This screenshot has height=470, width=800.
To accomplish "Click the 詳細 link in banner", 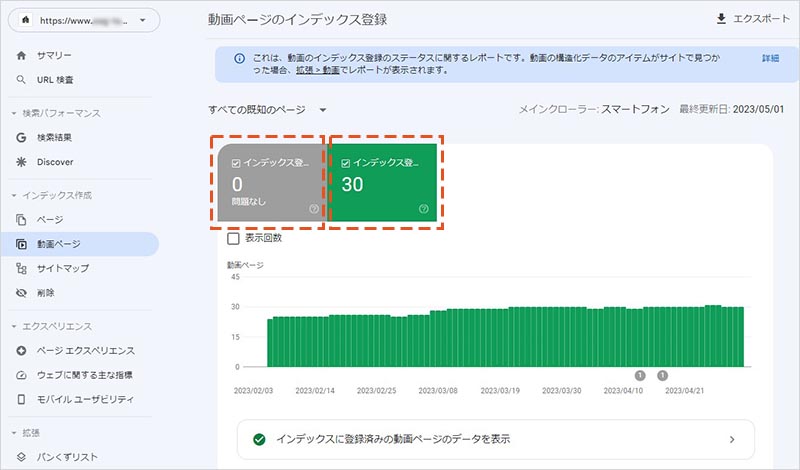I will click(769, 59).
